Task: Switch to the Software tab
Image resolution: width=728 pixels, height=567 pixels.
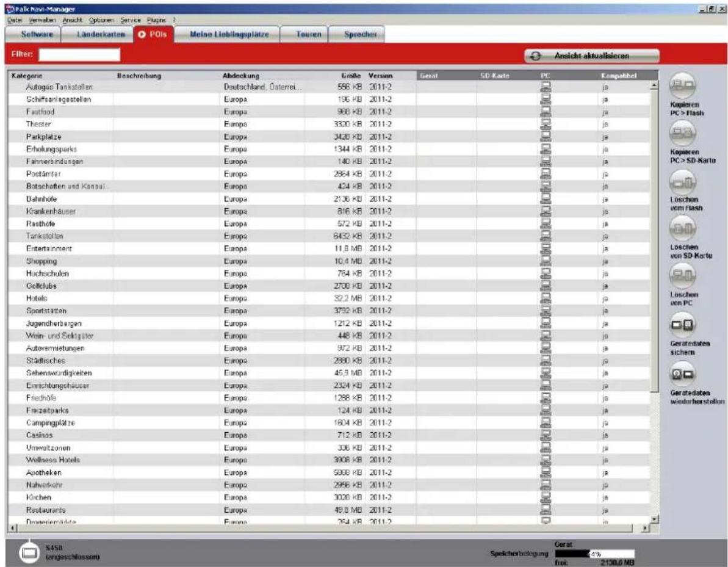Action: (x=33, y=34)
